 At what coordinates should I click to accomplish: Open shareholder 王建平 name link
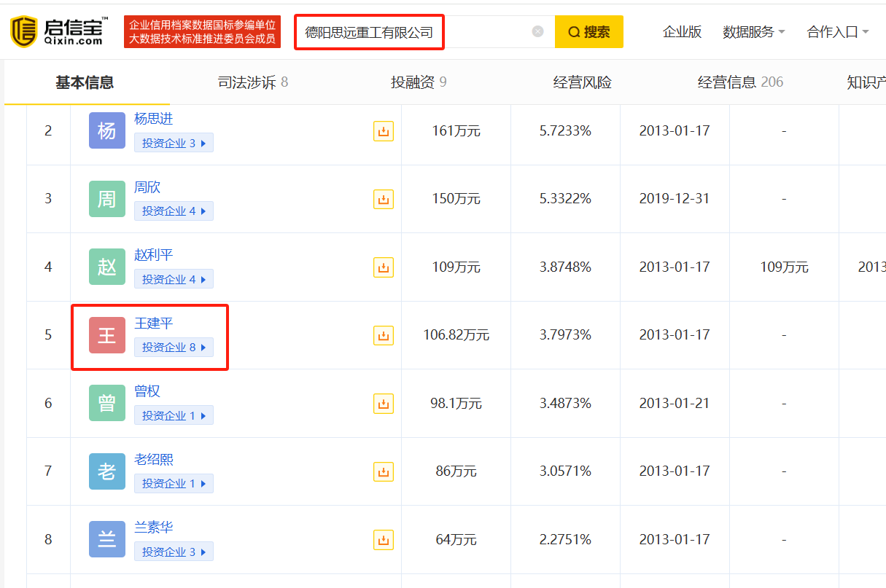click(154, 323)
